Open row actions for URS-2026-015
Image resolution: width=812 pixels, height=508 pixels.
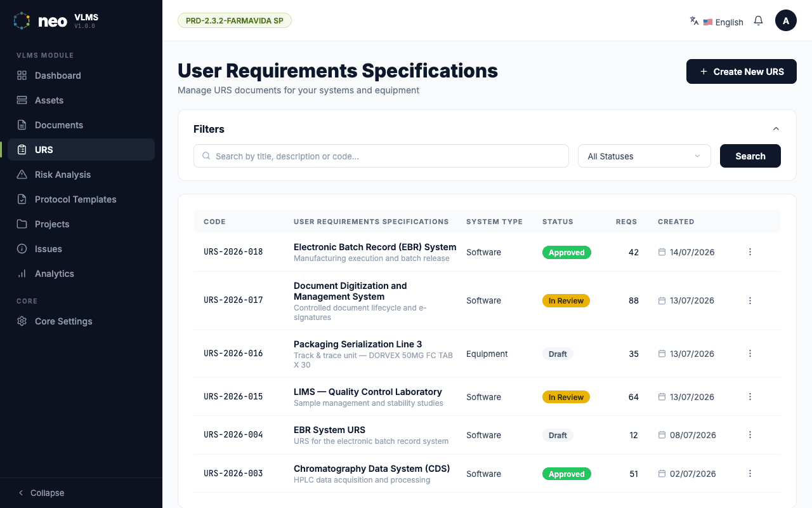(750, 397)
